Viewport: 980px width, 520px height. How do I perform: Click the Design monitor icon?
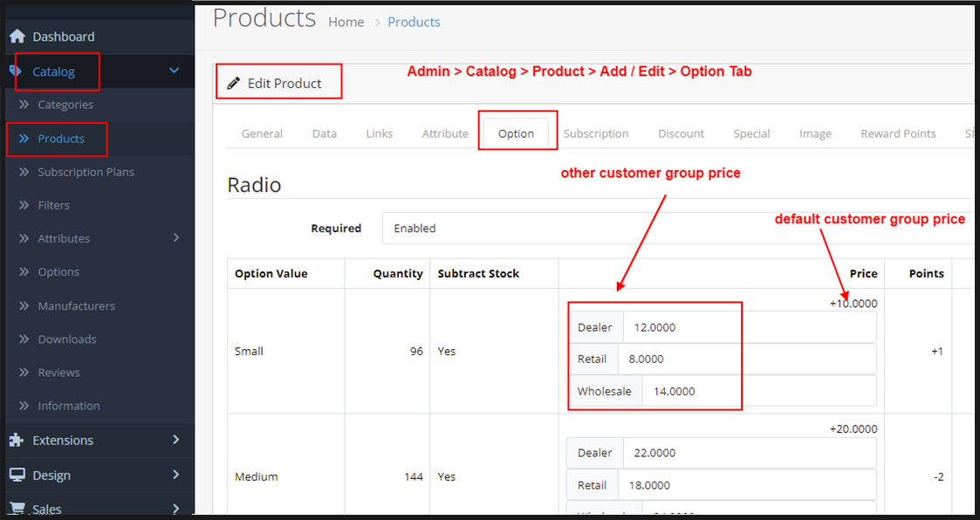pyautogui.click(x=17, y=475)
